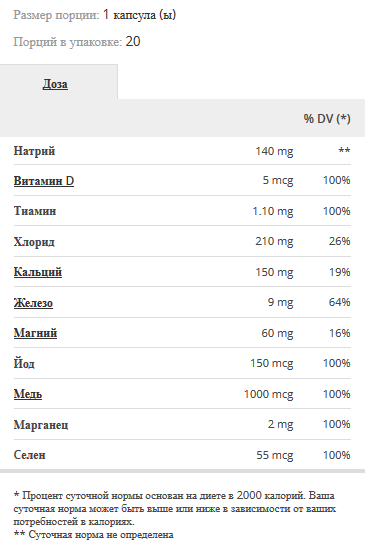The width and height of the screenshot is (365, 544).
Task: Click the Суточная норма не определена footnote
Action: point(94,534)
